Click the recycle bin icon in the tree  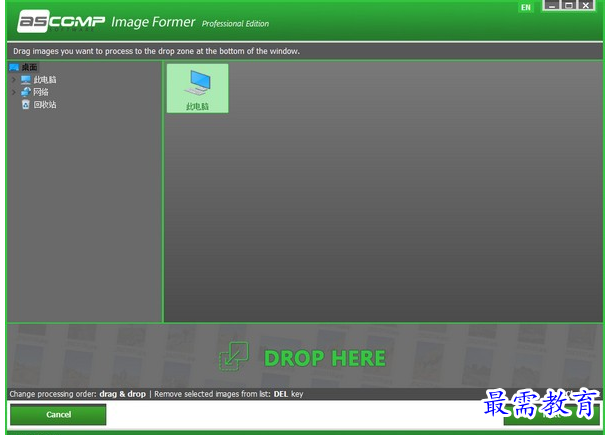(26, 104)
